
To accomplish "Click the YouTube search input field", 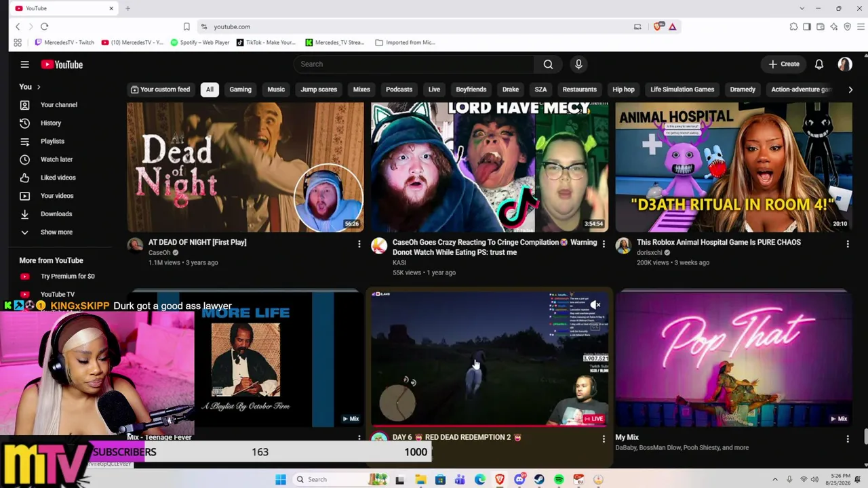I will point(414,64).
